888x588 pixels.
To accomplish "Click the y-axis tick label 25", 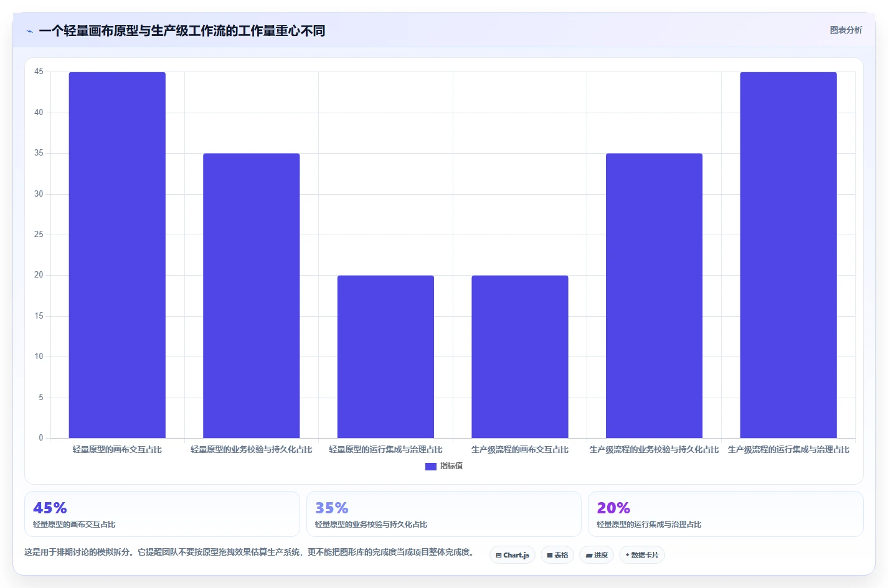I will pyautogui.click(x=39, y=235).
